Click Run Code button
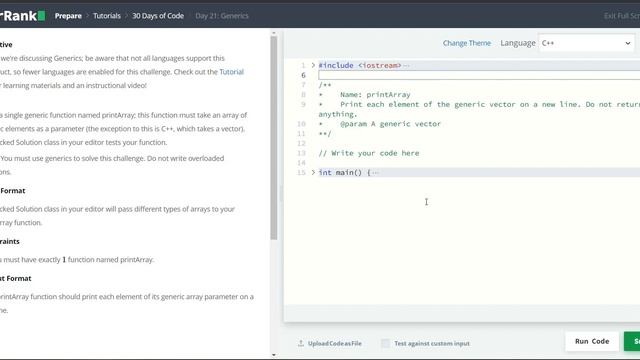 coord(592,341)
